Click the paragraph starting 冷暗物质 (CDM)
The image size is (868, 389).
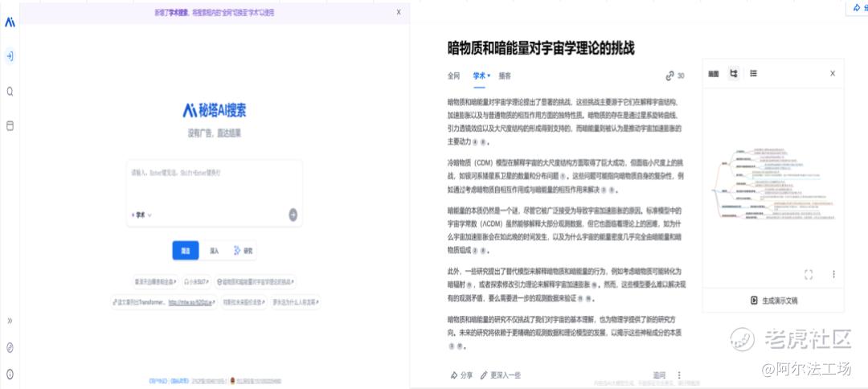(x=565, y=176)
